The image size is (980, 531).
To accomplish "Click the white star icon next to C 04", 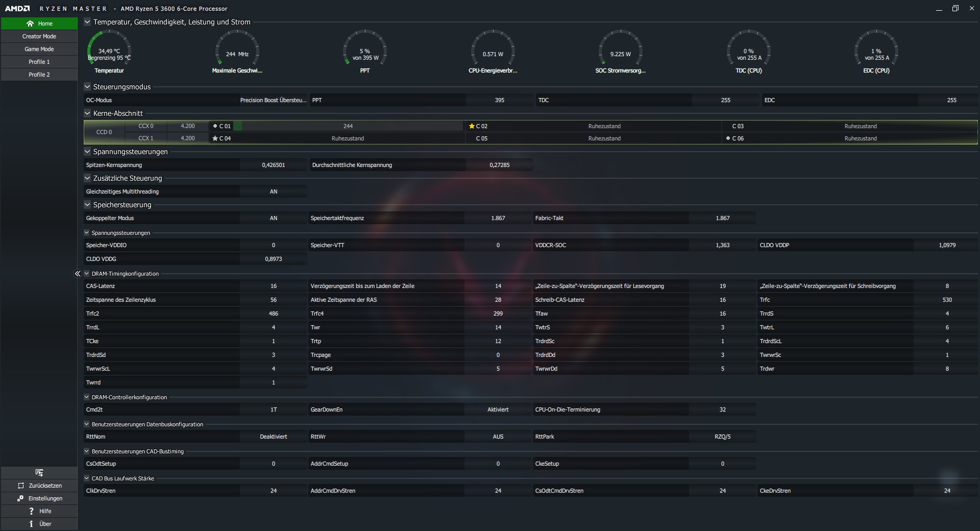I will coord(215,138).
